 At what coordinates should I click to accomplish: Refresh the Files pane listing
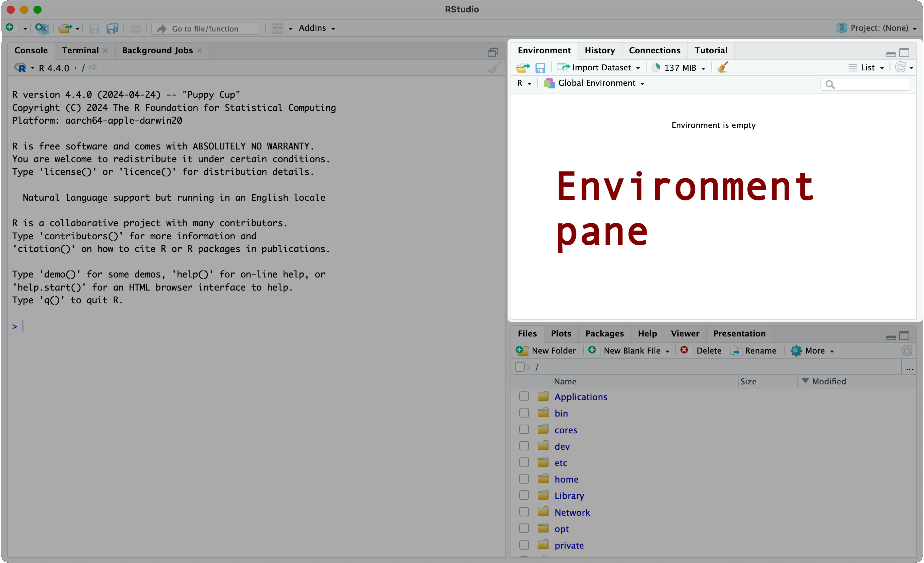tap(907, 351)
